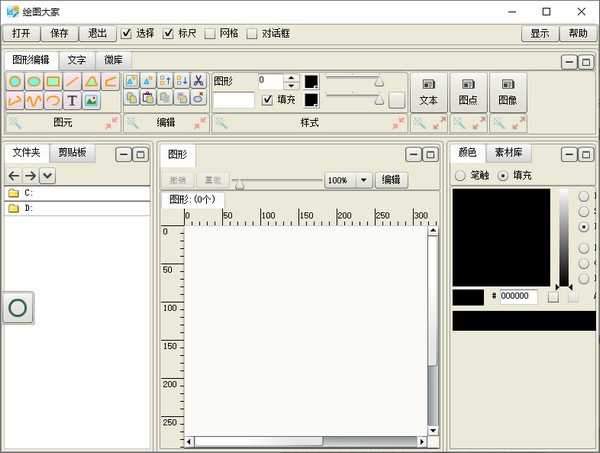
Task: Pick the straight line drawing tool
Action: 72,81
